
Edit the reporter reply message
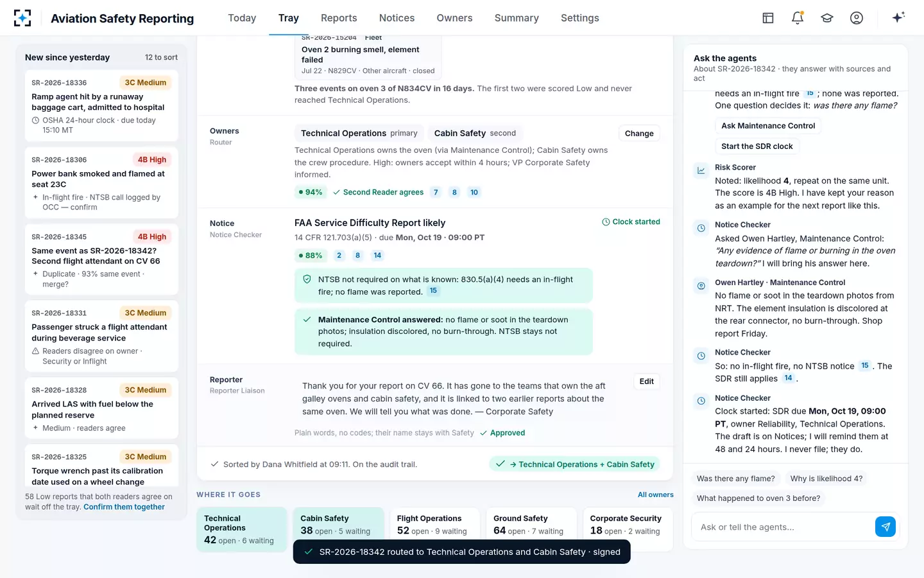click(x=647, y=381)
